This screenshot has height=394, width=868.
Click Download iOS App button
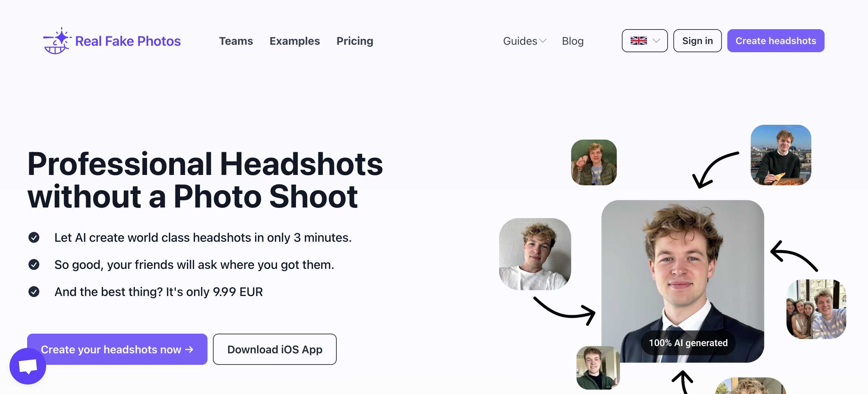(x=275, y=349)
